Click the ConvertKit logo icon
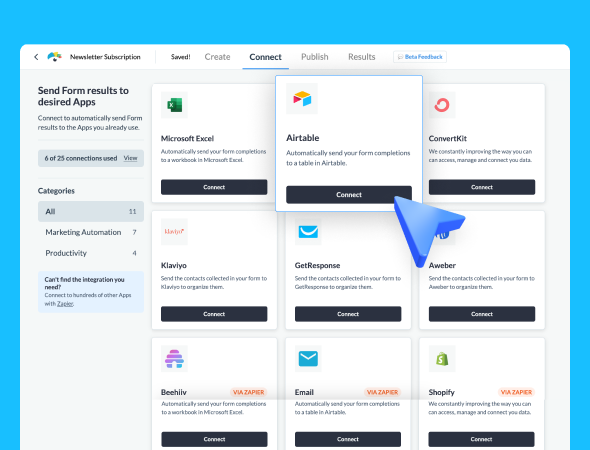This screenshot has width=590, height=450. click(x=442, y=105)
